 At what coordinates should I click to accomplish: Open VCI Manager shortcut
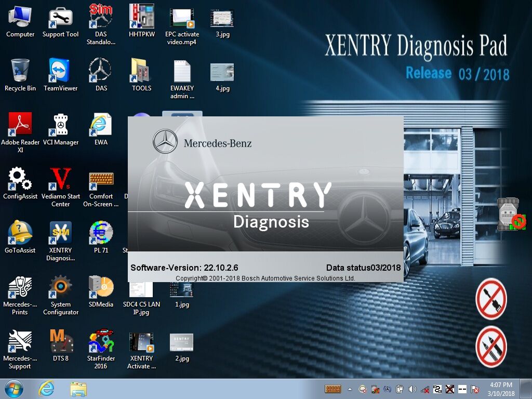60,130
